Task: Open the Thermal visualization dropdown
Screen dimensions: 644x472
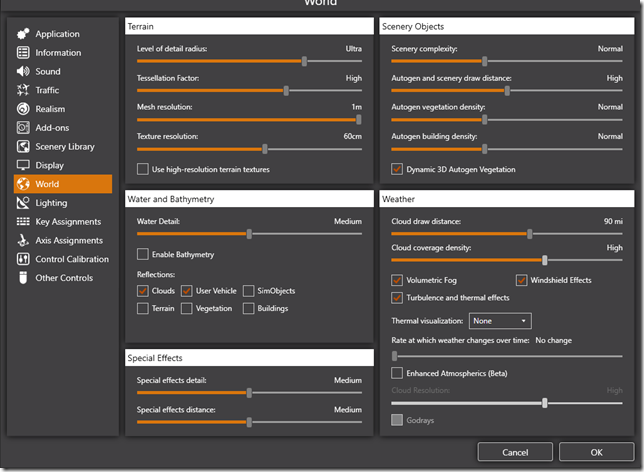Action: point(500,321)
